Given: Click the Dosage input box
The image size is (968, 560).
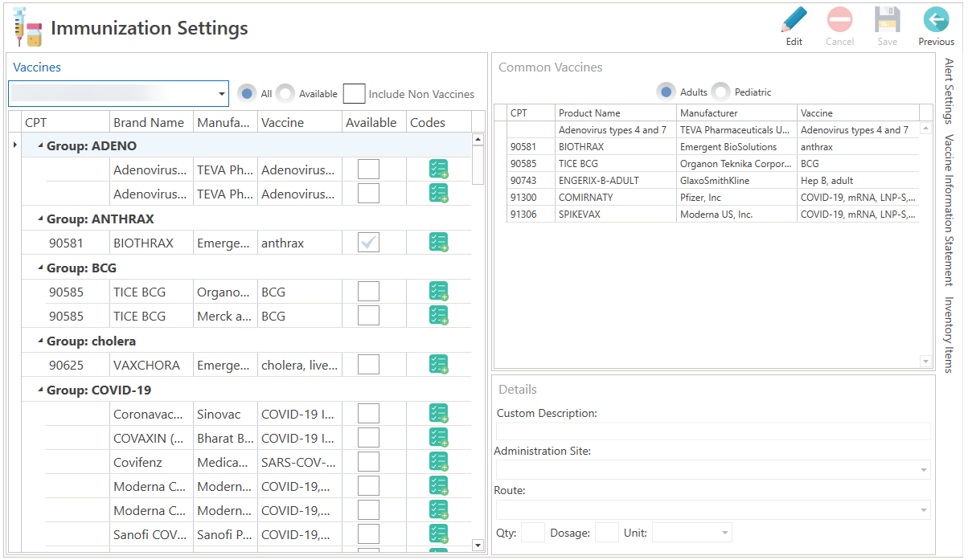Looking at the screenshot, I should click(607, 532).
